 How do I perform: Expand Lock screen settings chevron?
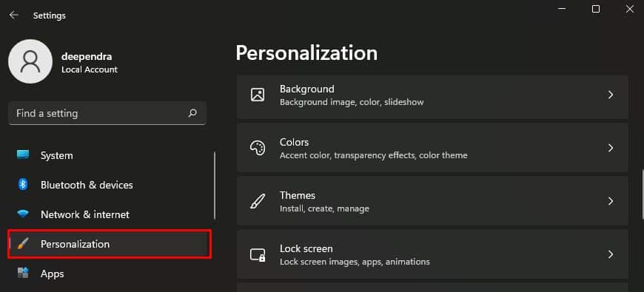pyautogui.click(x=611, y=255)
